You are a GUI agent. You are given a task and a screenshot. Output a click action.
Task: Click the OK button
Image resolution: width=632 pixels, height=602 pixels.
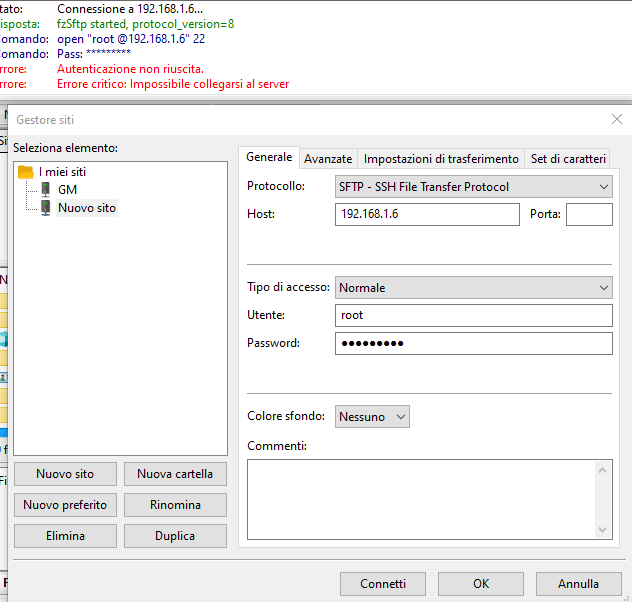click(481, 584)
